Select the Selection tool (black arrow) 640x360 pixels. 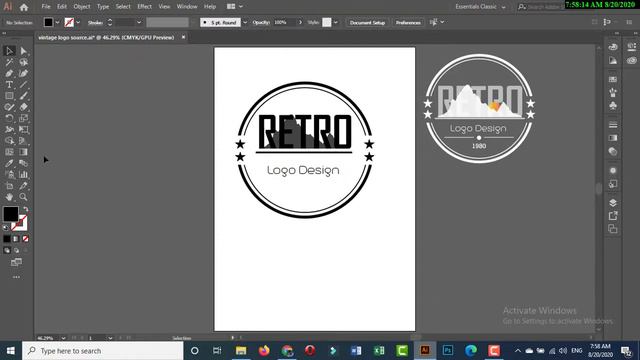(9, 51)
